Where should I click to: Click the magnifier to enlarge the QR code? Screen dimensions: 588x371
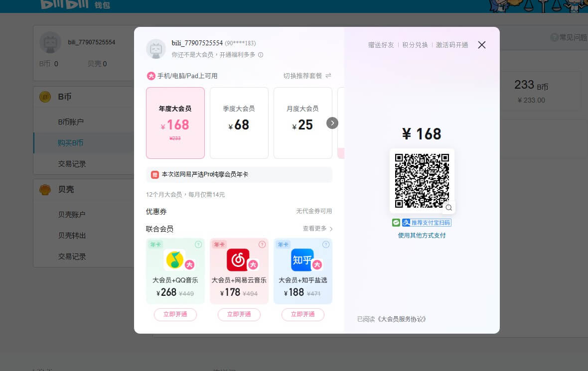pos(448,208)
